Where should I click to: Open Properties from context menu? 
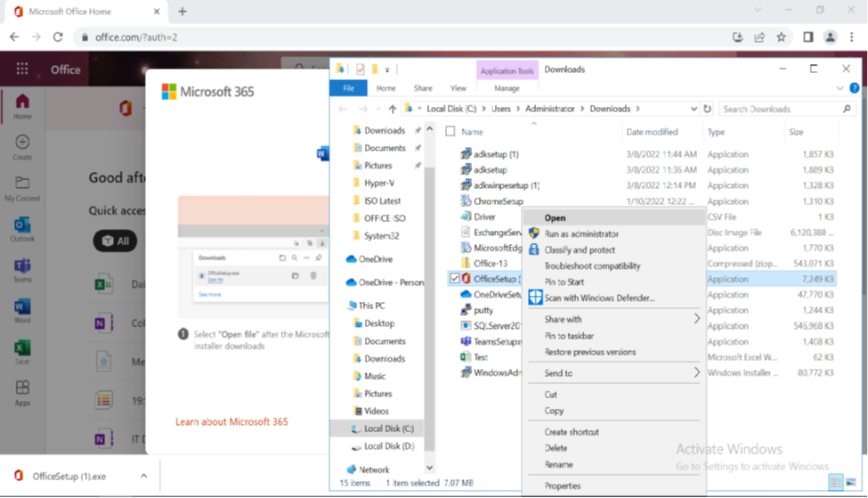[x=614, y=486]
